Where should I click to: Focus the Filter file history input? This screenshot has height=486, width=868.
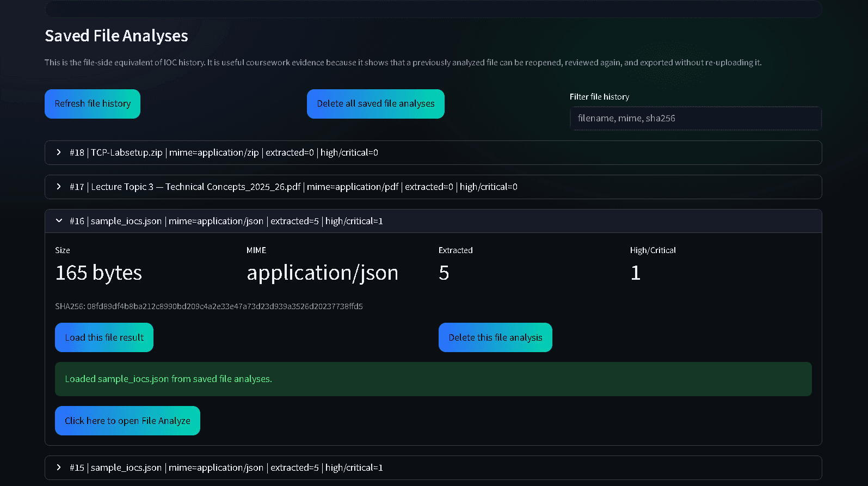click(695, 119)
